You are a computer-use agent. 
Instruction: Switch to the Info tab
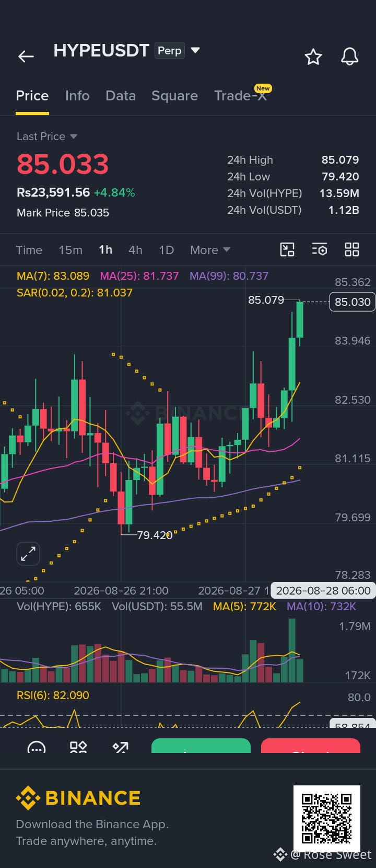[77, 96]
